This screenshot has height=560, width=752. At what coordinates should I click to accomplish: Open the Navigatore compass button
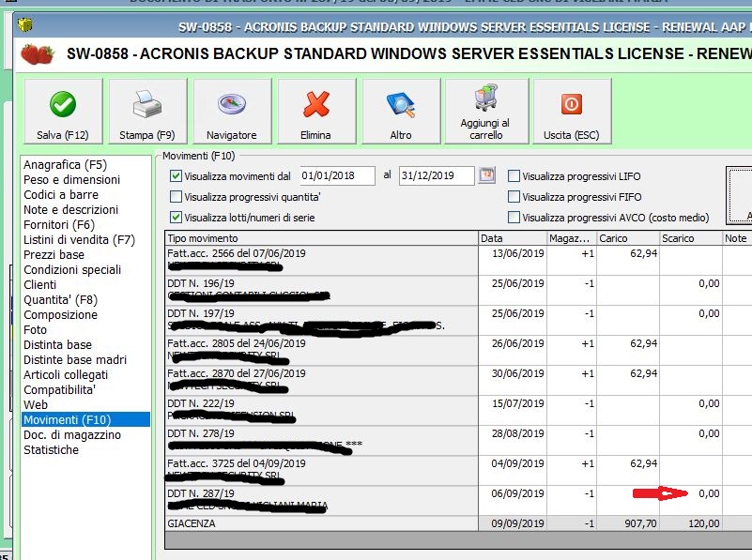(232, 111)
